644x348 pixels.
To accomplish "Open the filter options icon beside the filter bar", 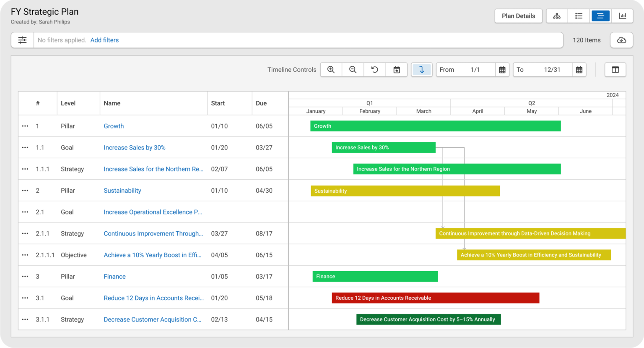I will click(x=22, y=40).
